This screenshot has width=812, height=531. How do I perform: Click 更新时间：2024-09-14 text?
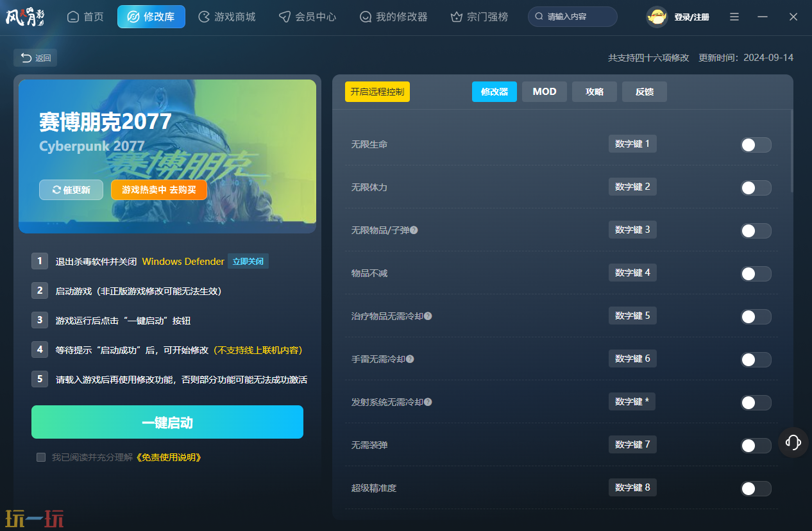coord(746,58)
